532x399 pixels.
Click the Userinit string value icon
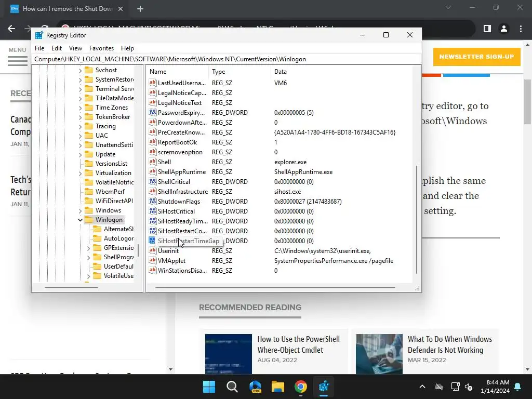153,250
